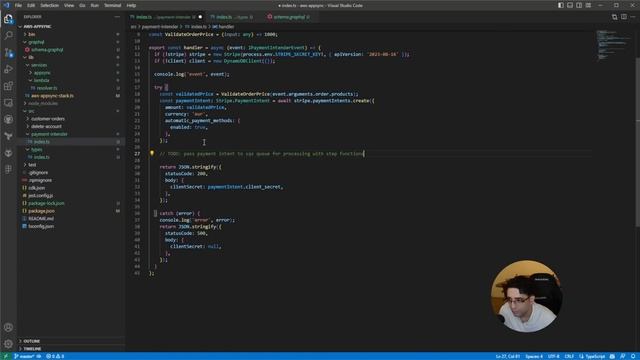
Task: Open the Explorer view in activity bar
Action: tap(8, 19)
